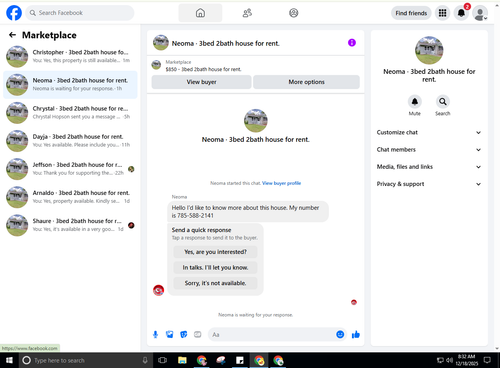The width and height of the screenshot is (500, 368).
Task: Expand Media, files and links section
Action: tap(429, 167)
